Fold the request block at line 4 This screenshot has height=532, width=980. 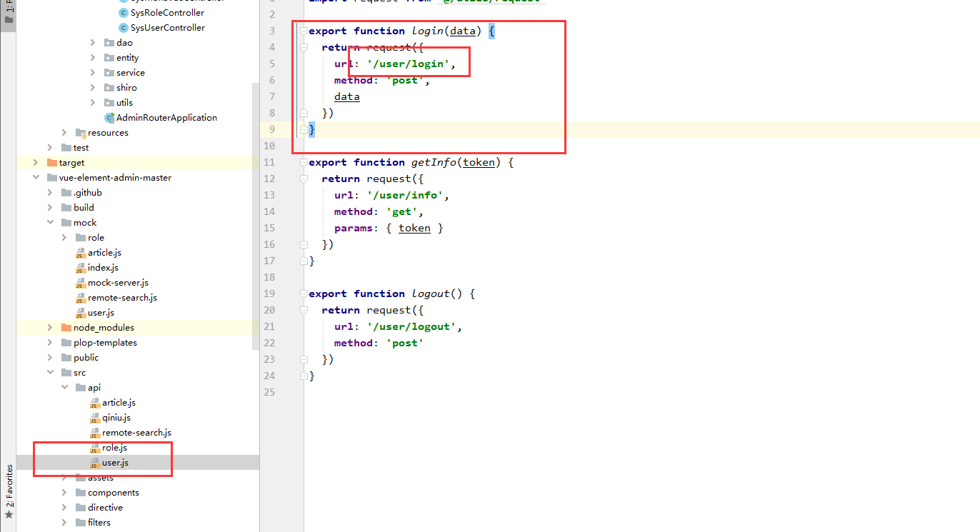point(304,47)
